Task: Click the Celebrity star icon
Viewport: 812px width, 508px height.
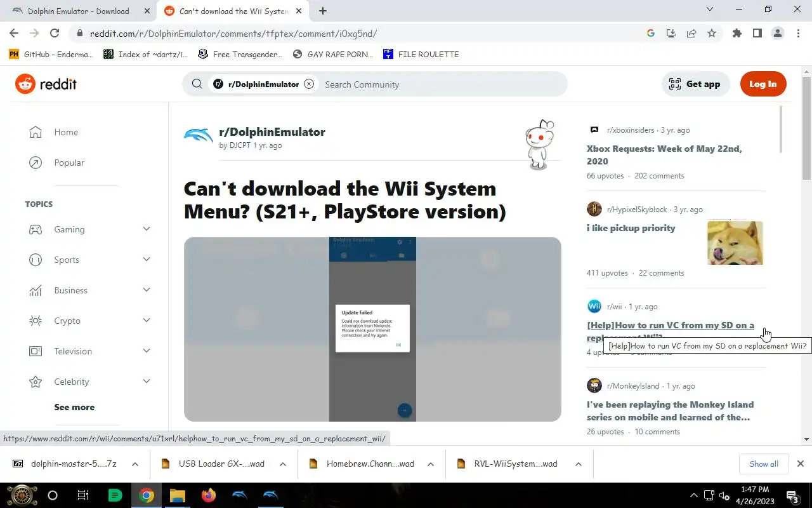Action: pyautogui.click(x=36, y=382)
